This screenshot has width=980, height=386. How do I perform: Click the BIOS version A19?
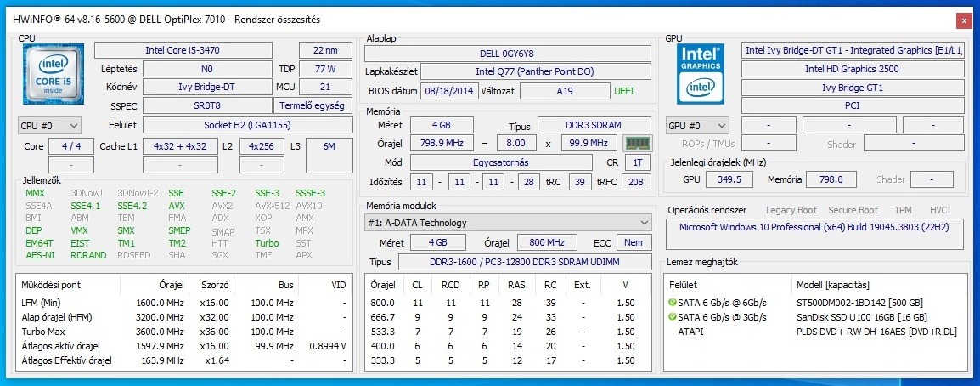(x=565, y=91)
